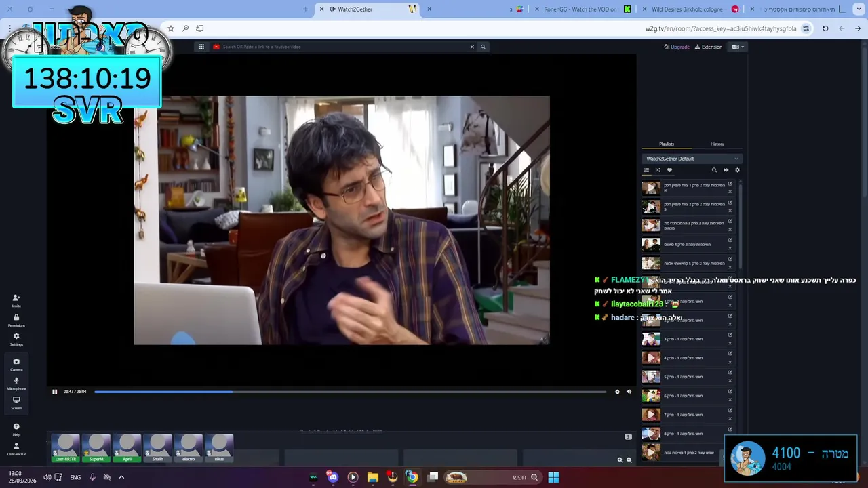Edit the fourth playlist item
The width and height of the screenshot is (868, 488).
tap(730, 240)
